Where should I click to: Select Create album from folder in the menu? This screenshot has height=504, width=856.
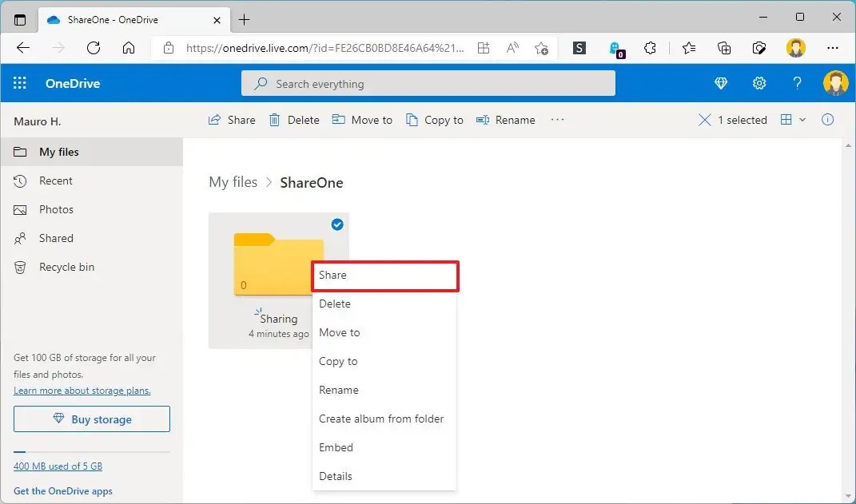pyautogui.click(x=381, y=419)
